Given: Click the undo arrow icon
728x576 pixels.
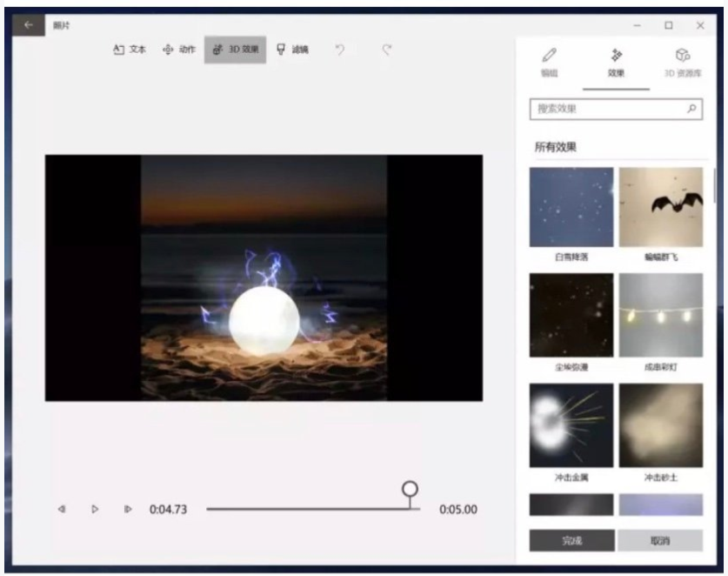Looking at the screenshot, I should 340,50.
